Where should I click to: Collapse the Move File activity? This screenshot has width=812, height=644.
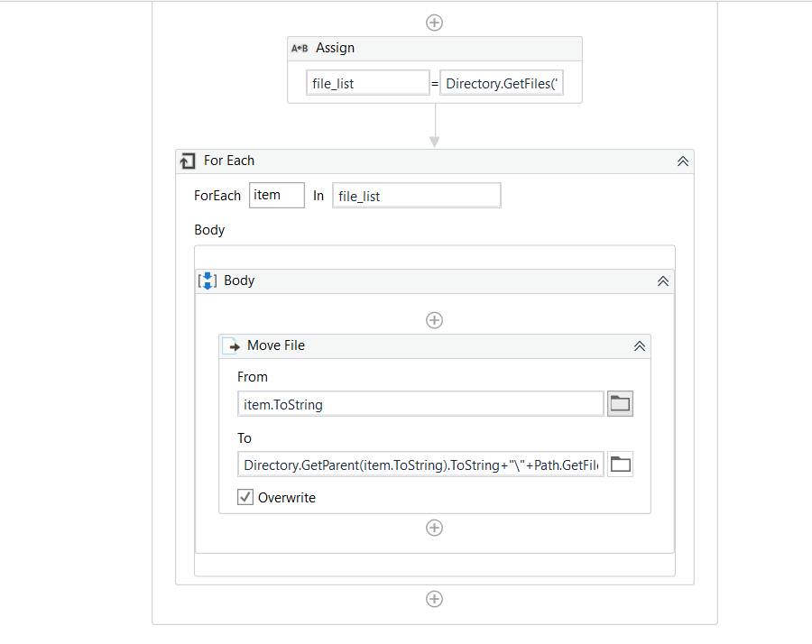pos(640,345)
